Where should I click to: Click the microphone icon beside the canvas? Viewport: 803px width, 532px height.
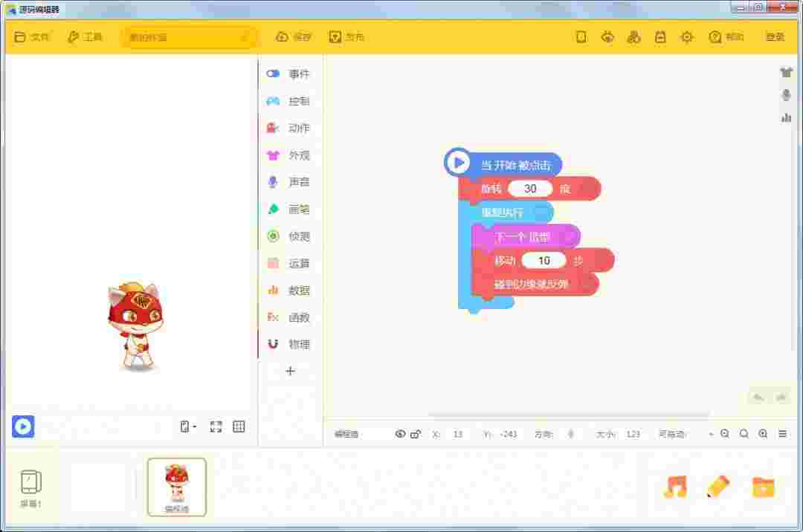(x=787, y=94)
